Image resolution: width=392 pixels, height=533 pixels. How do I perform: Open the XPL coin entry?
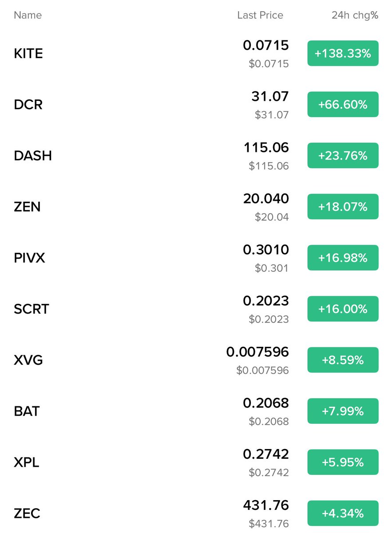click(x=27, y=462)
